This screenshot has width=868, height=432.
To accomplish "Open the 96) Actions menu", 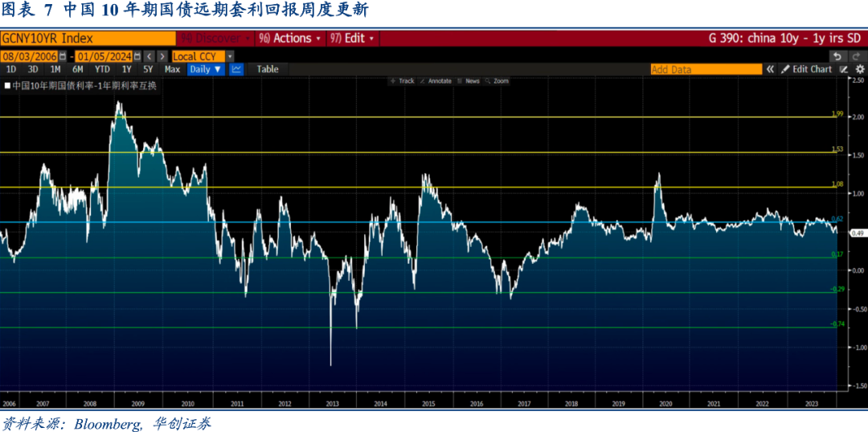I will click(x=289, y=39).
